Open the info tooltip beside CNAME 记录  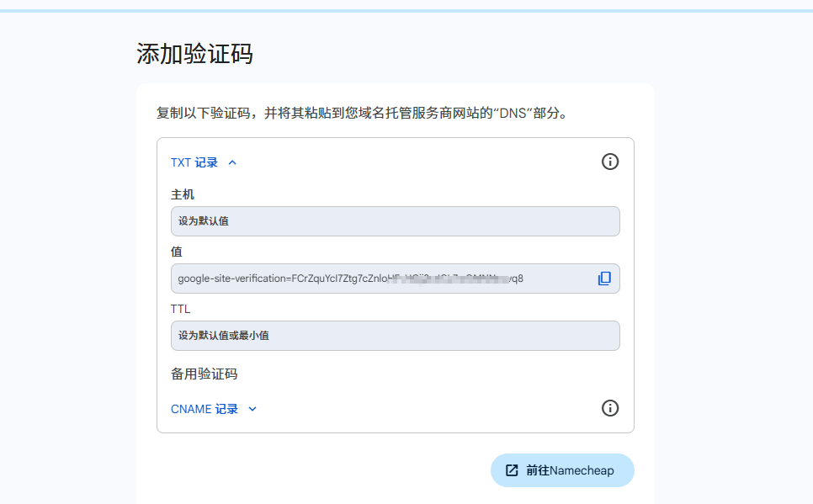coord(610,408)
